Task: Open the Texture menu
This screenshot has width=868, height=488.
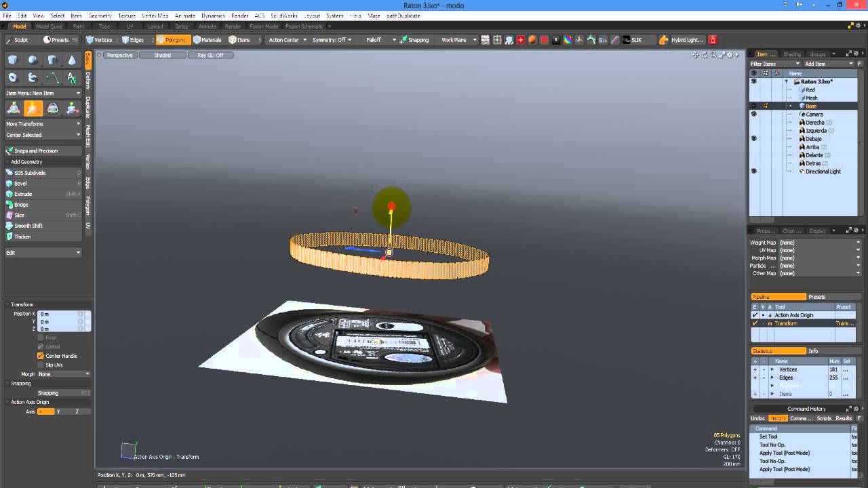Action: (x=127, y=16)
